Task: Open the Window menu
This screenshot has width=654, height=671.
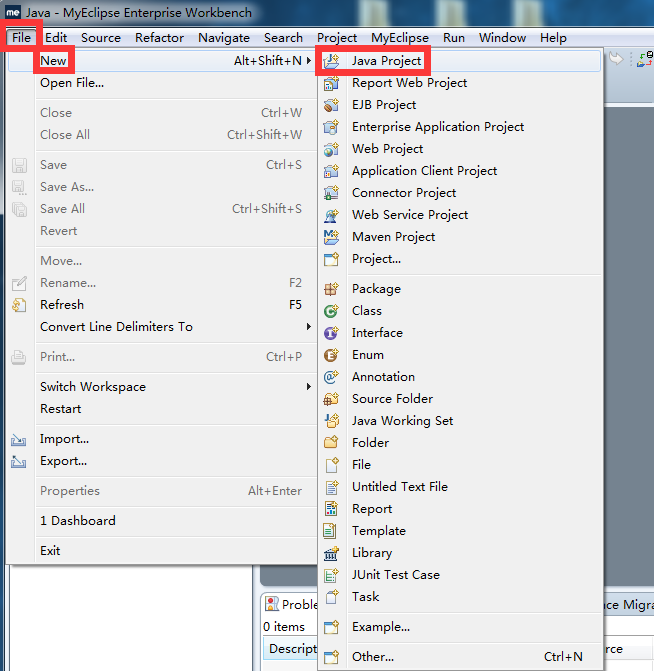Action: (502, 38)
